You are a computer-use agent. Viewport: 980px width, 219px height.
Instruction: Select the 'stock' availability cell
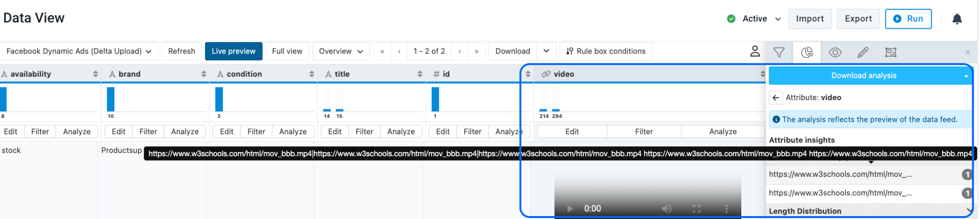(11, 150)
